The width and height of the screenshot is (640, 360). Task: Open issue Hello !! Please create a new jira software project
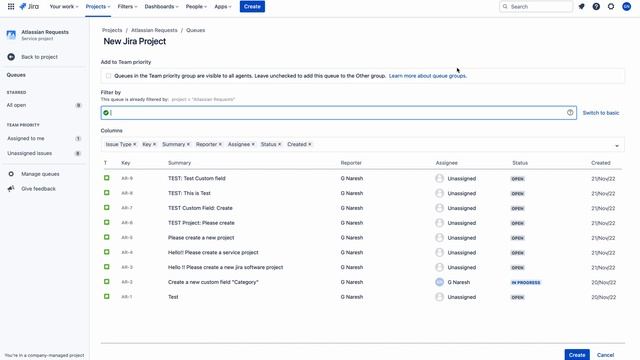[x=225, y=267]
